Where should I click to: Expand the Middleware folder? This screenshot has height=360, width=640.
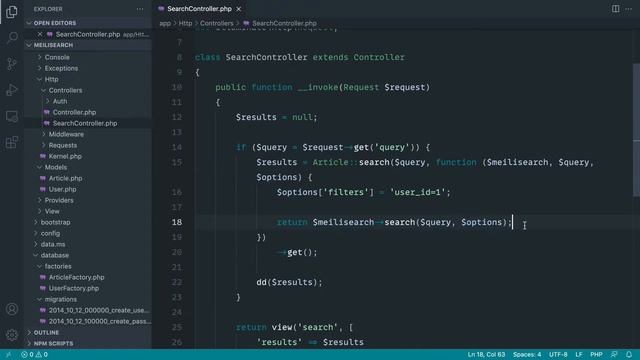click(x=66, y=134)
